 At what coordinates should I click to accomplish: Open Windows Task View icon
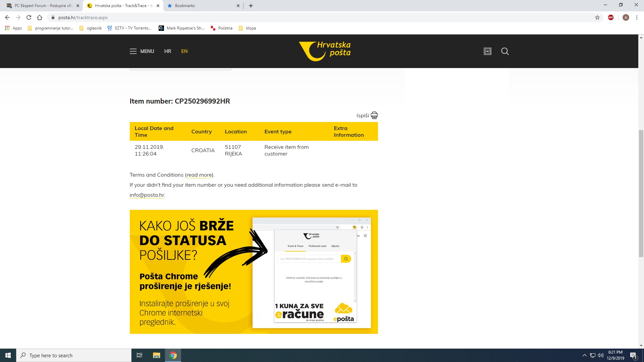pyautogui.click(x=140, y=355)
